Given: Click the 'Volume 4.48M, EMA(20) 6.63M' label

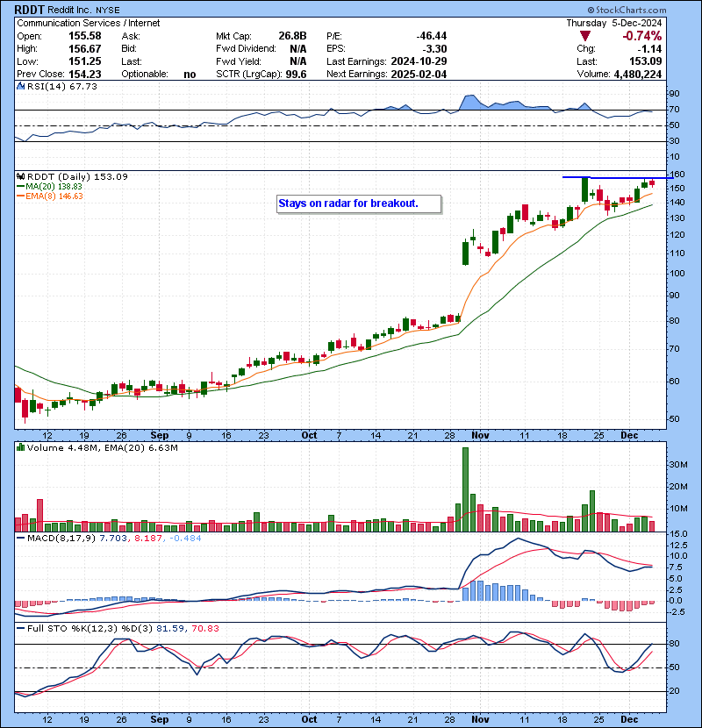Looking at the screenshot, I should (102, 447).
